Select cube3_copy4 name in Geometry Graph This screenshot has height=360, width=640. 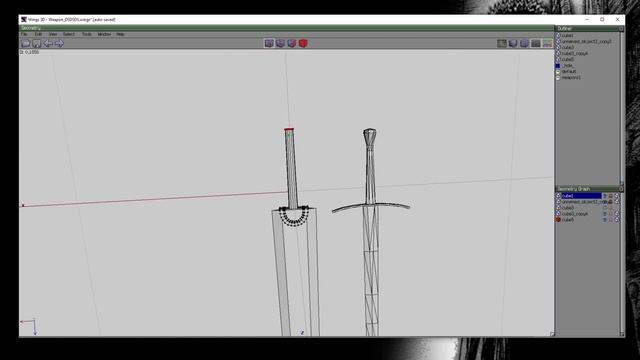575,213
